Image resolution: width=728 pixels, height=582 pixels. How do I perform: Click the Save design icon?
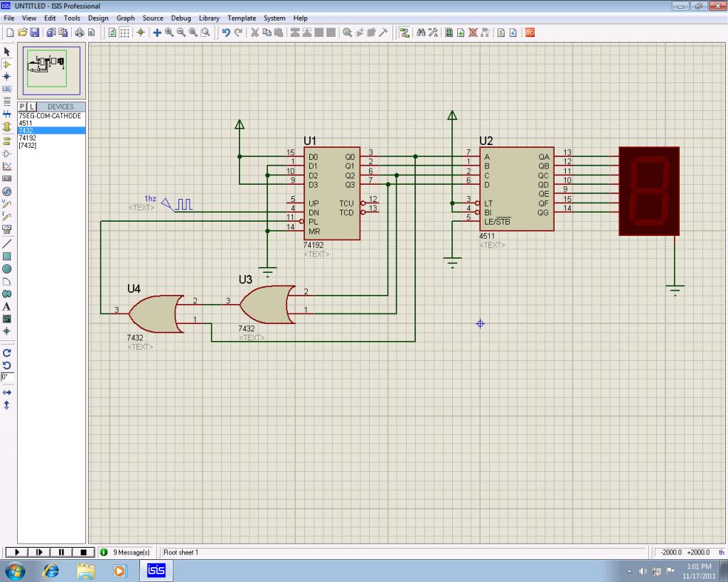[x=33, y=32]
